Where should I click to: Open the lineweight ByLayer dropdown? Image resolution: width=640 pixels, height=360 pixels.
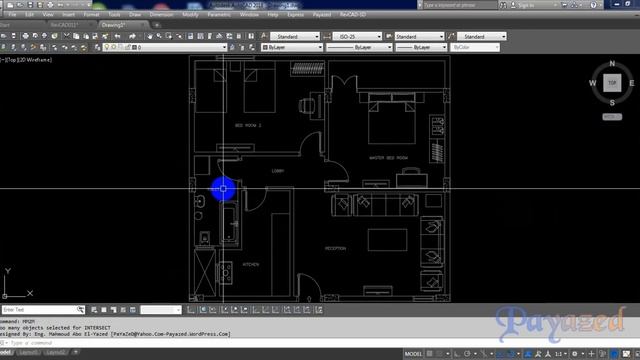pyautogui.click(x=421, y=47)
